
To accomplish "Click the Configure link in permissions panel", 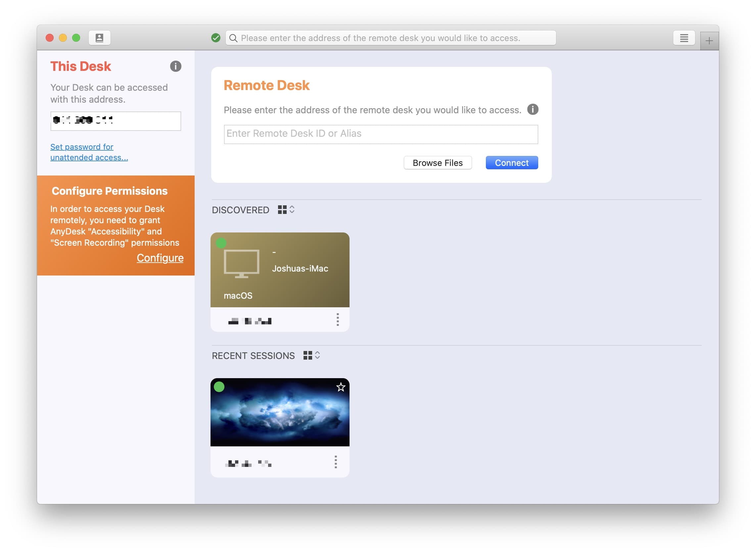I will click(160, 258).
